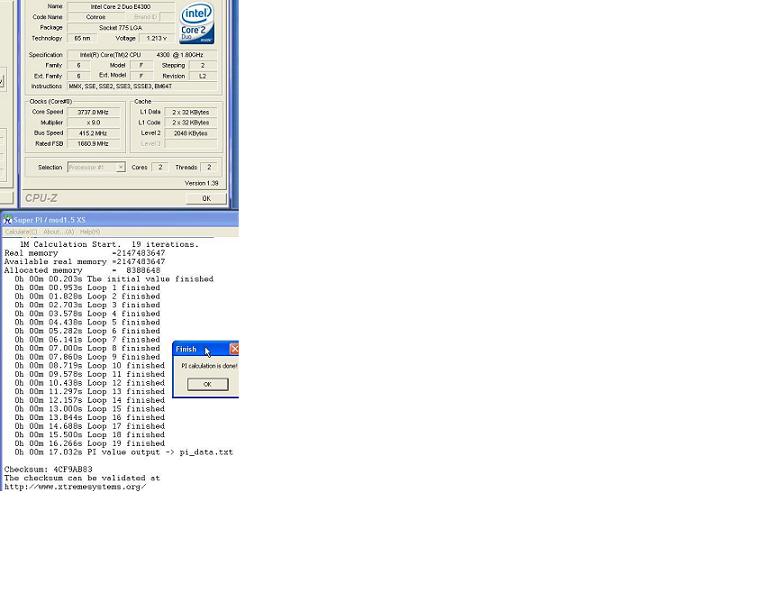
Task: Open the Processor #1 Selection dropdown
Action: (x=96, y=167)
